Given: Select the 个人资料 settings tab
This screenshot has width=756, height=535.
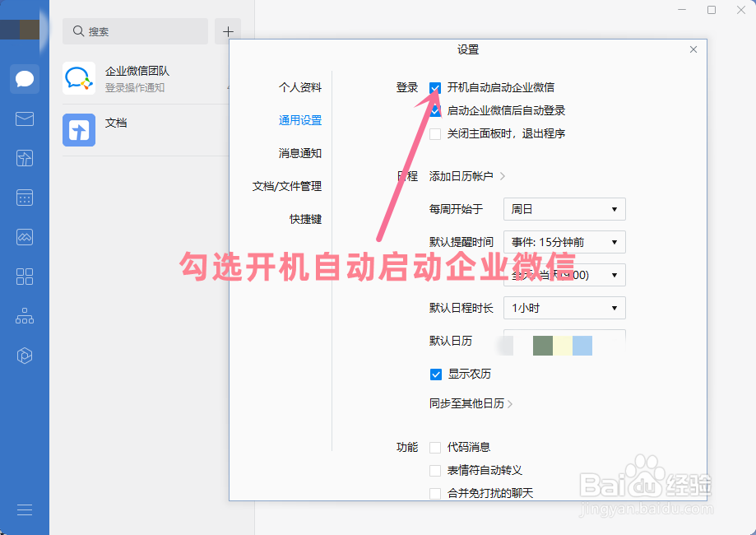Looking at the screenshot, I should [300, 87].
